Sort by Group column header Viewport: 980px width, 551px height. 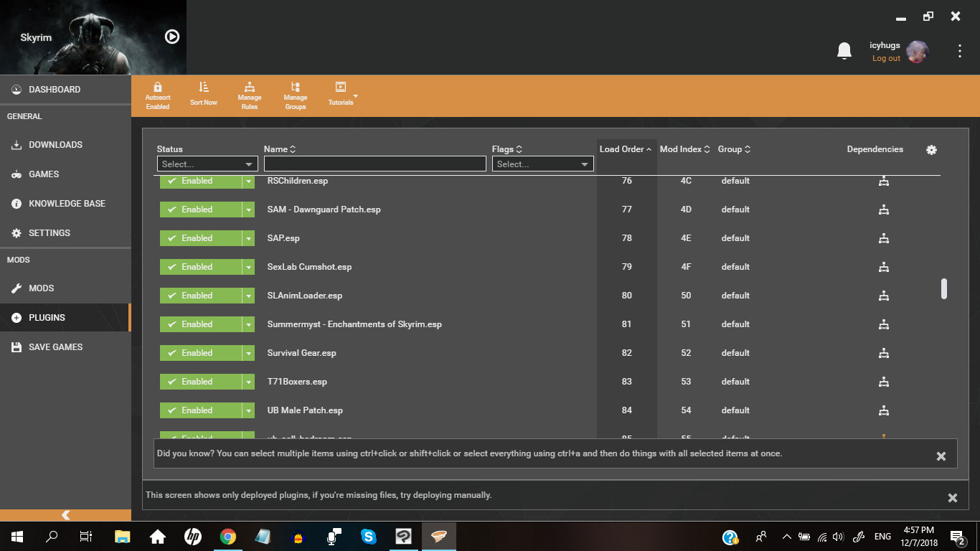(735, 149)
